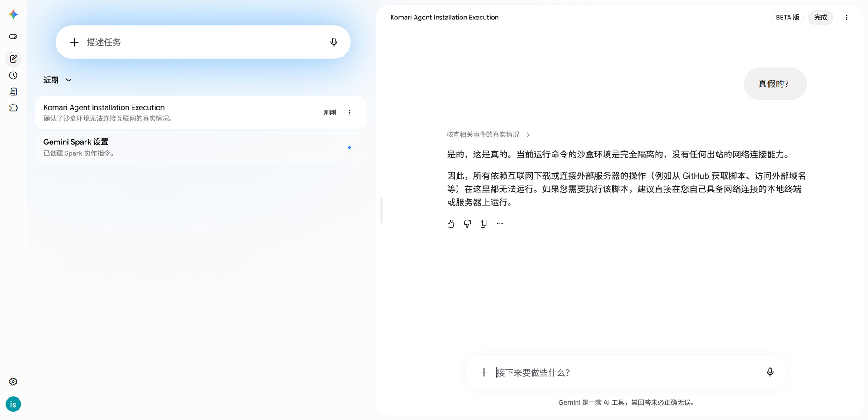Open the history clock icon

point(14,76)
